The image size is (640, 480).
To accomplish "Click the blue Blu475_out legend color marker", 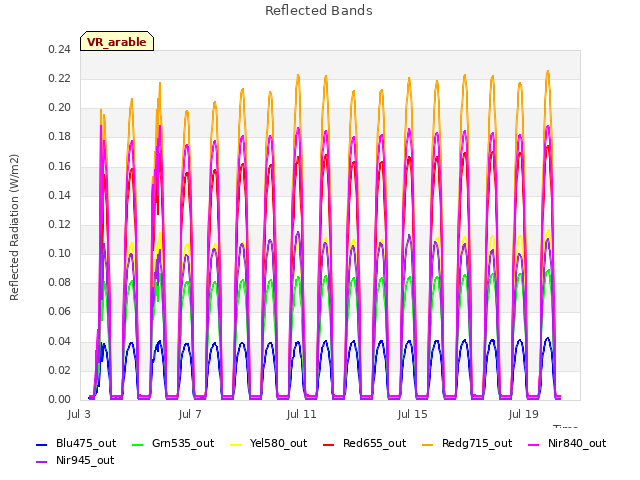I will point(42,444).
